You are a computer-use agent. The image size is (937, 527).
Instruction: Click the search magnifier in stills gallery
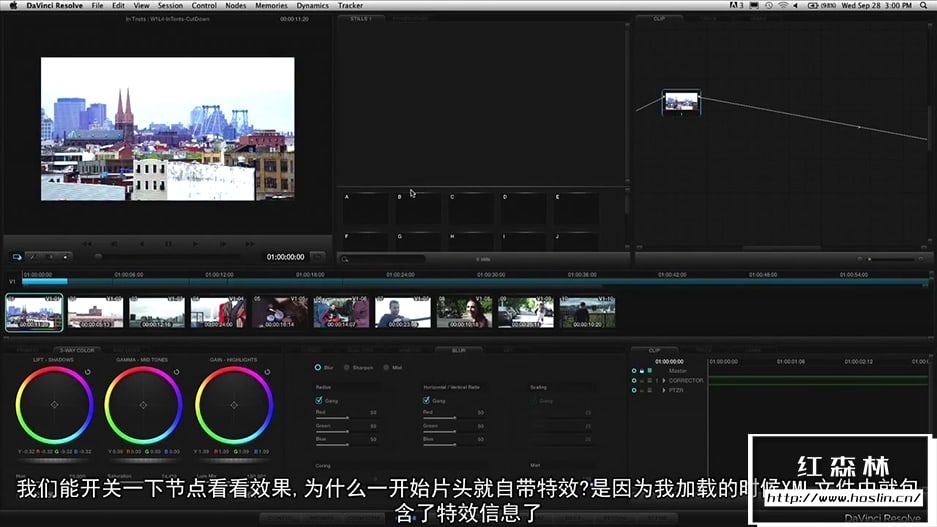(x=345, y=259)
